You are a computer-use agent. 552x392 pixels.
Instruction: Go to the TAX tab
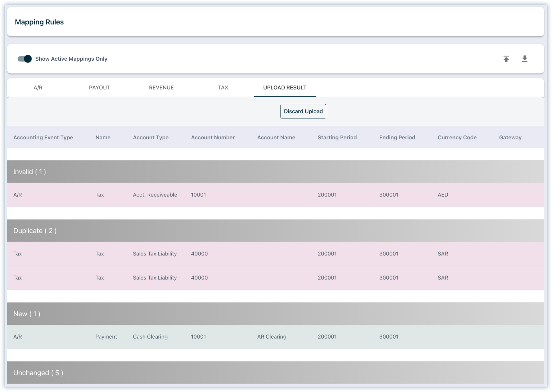(223, 88)
